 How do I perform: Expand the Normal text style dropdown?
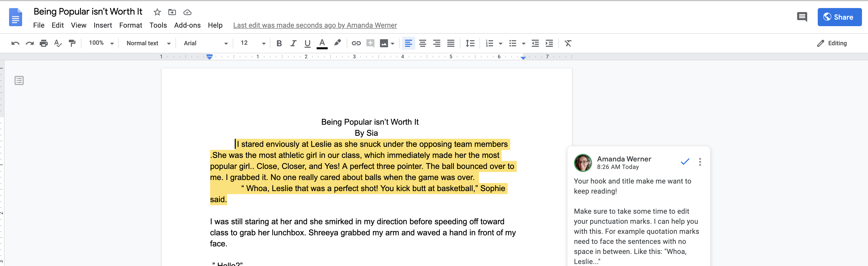coord(148,43)
